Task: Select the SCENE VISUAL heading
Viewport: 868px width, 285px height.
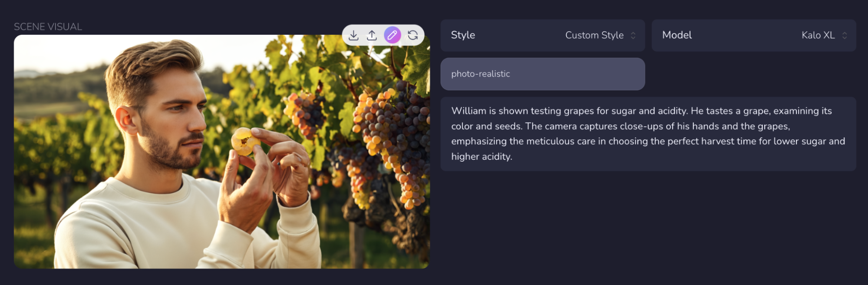Action: click(47, 27)
